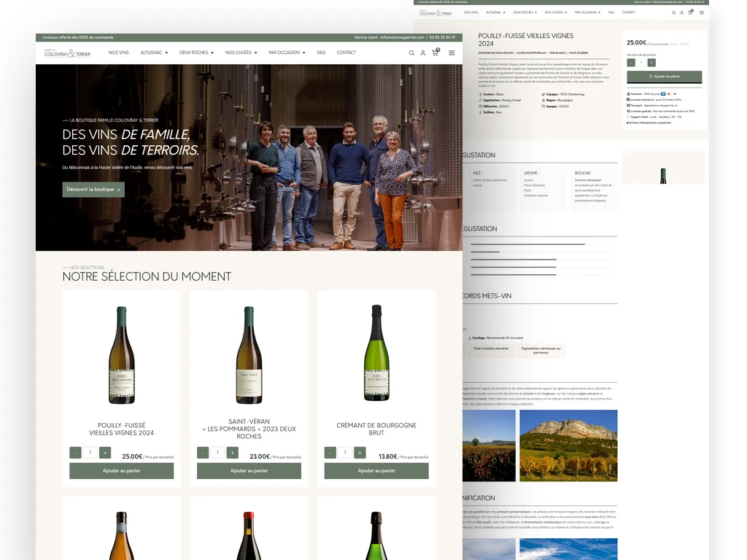Click quantity field for Pouilly-Fuissé Vieilles Vignes 2024 card
Viewport: 747px width, 560px height.
[x=90, y=452]
